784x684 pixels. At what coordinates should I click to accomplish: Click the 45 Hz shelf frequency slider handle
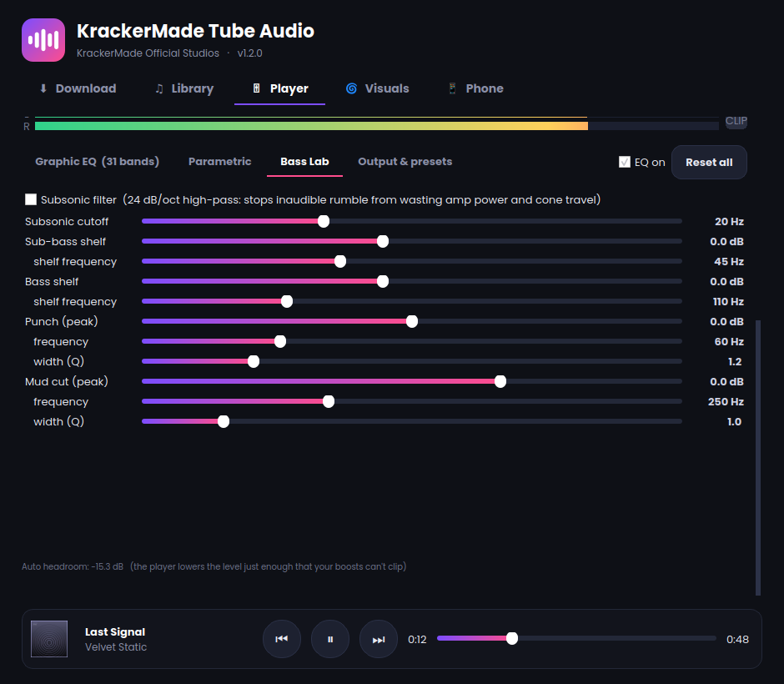[x=340, y=261]
